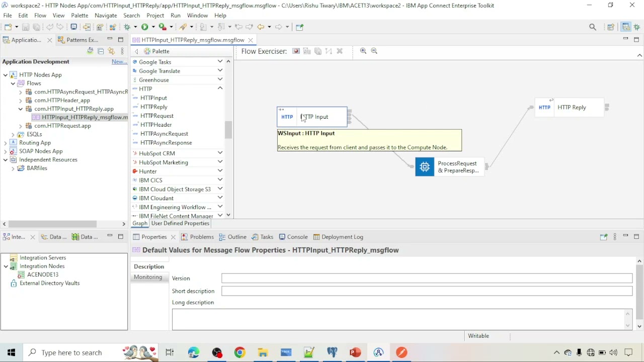Screen dimensions: 644x362
Task: Click in the Version field
Action: click(427, 278)
